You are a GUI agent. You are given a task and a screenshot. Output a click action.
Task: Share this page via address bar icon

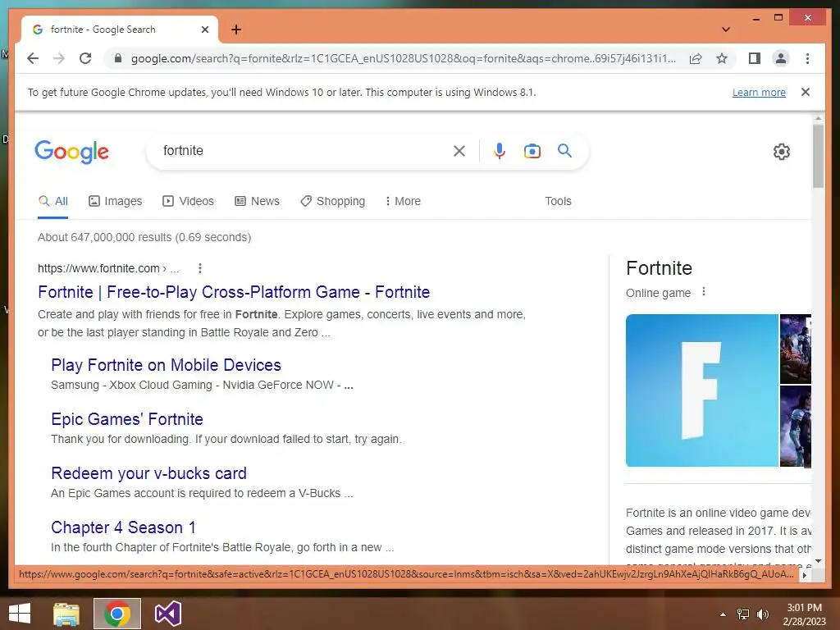coord(696,58)
